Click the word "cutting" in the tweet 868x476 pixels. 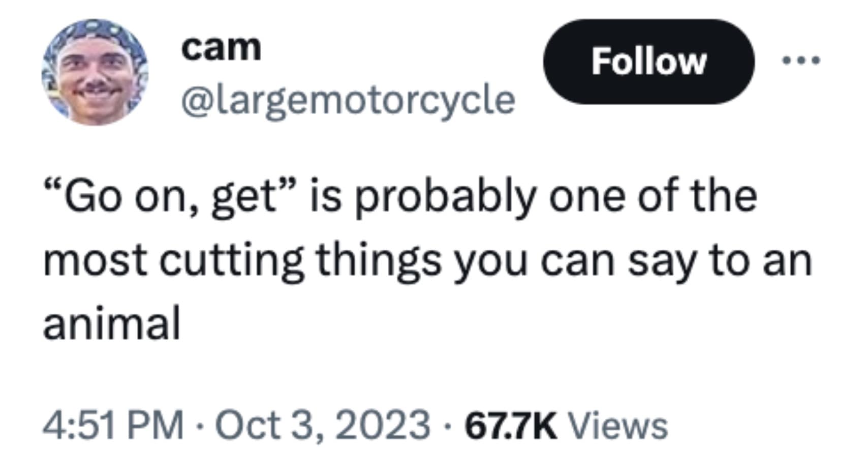pos(232,260)
